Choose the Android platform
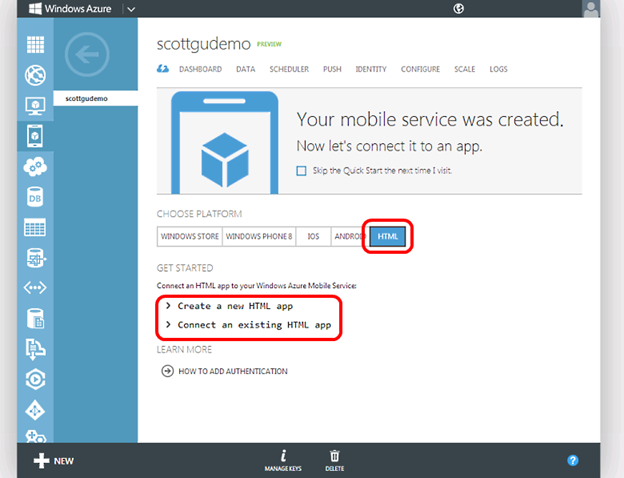This screenshot has width=624, height=478. [x=349, y=236]
